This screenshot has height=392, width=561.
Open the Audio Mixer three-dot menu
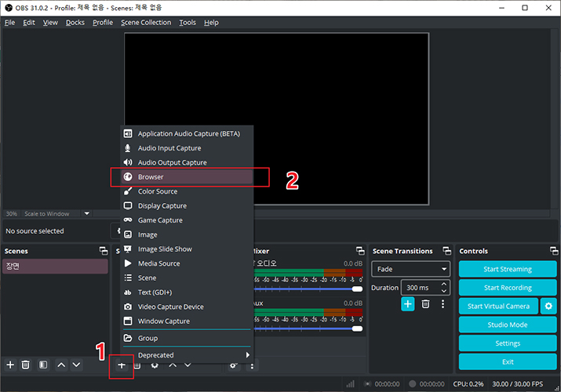pyautogui.click(x=252, y=366)
